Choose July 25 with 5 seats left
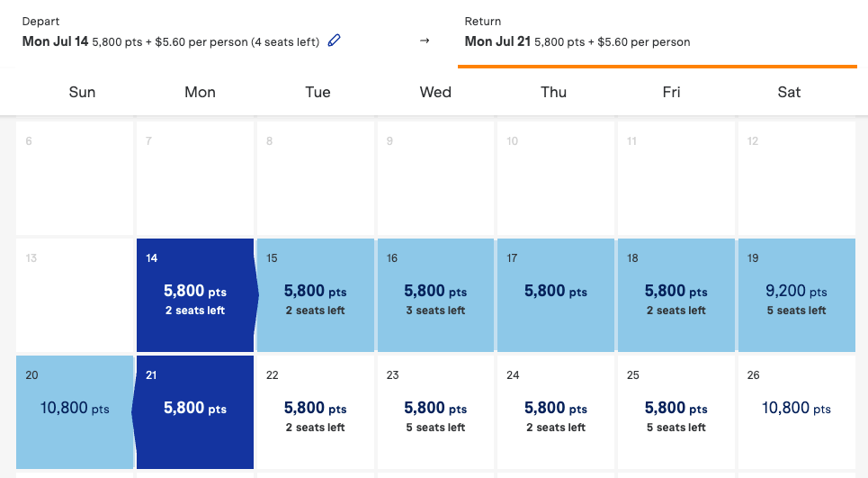This screenshot has width=868, height=478. [x=676, y=411]
